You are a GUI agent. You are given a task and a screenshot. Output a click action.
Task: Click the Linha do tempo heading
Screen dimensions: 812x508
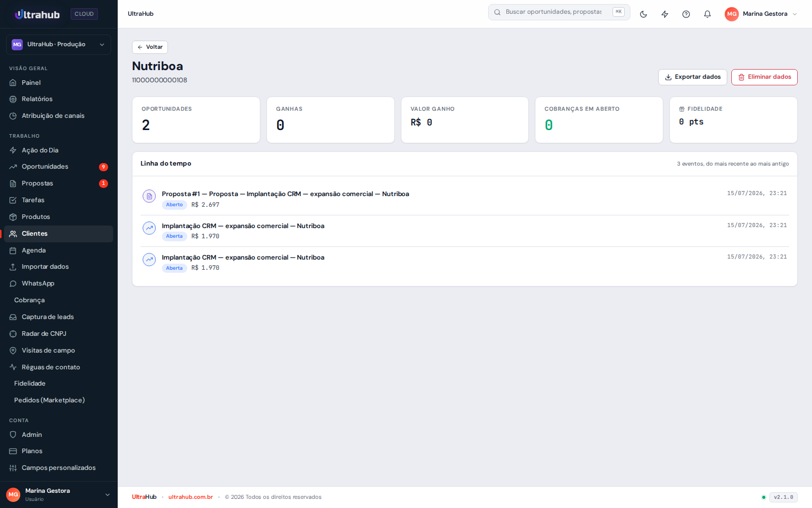[166, 164]
